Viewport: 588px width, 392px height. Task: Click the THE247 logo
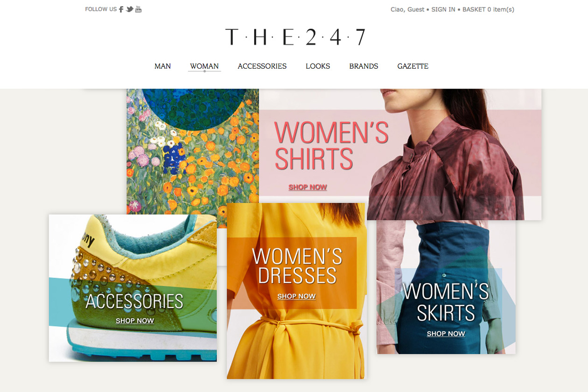click(295, 37)
